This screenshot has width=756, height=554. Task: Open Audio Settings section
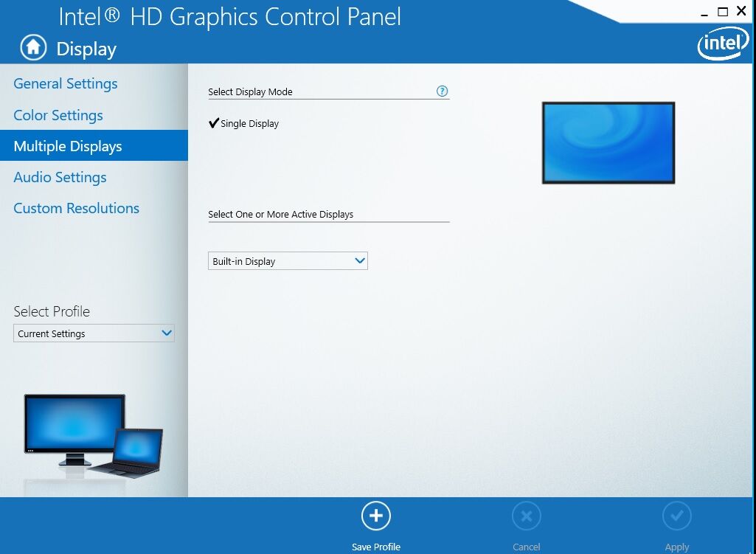[x=60, y=177]
